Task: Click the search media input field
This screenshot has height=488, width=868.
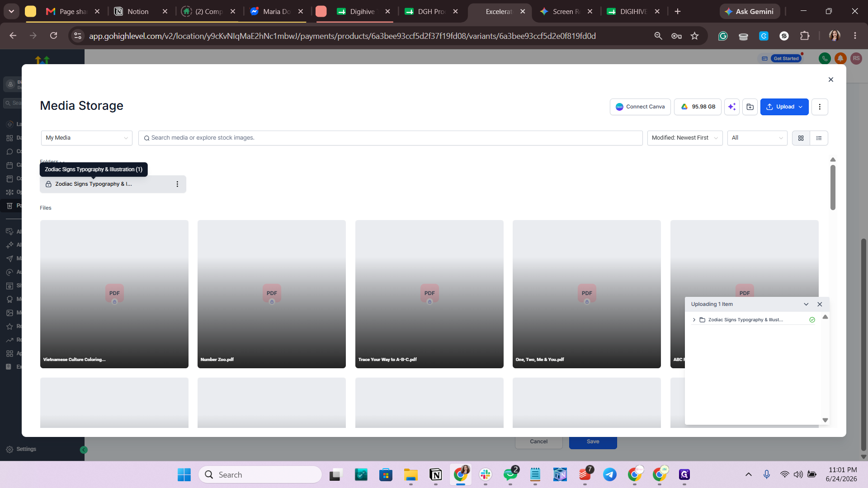Action: click(x=390, y=138)
